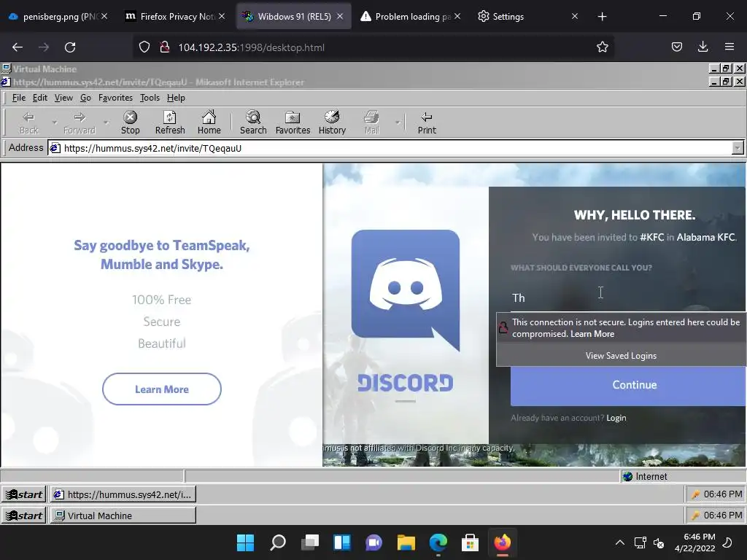
Task: Click the Firefox URL 104.192.2.35:1998/desktop.html
Action: coord(251,47)
